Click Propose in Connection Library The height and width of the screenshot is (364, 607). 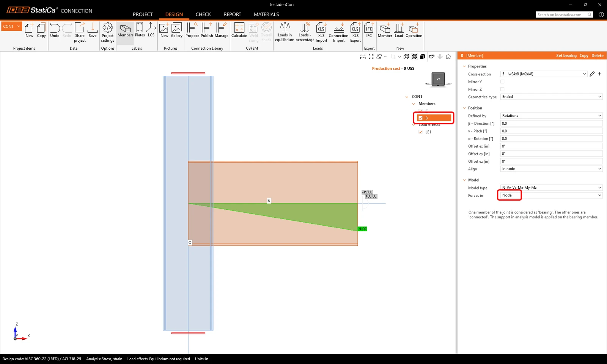click(192, 30)
